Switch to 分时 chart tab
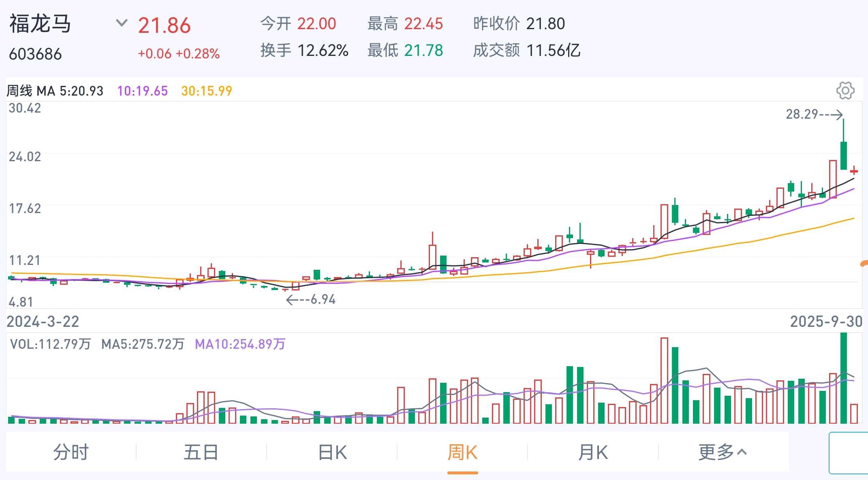Image resolution: width=868 pixels, height=480 pixels. point(71,452)
